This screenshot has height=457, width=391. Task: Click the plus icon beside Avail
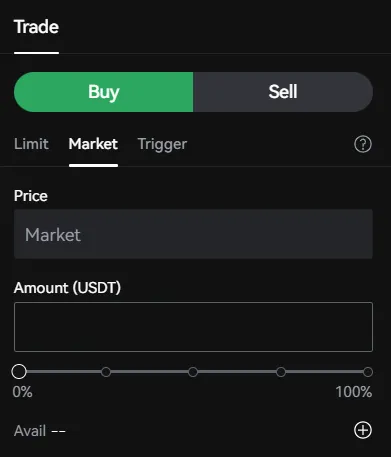(x=363, y=430)
